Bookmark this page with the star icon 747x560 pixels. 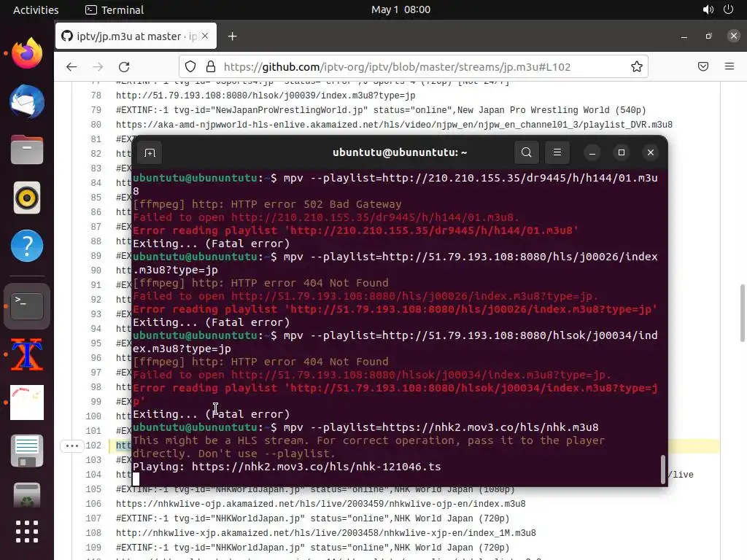coord(636,66)
